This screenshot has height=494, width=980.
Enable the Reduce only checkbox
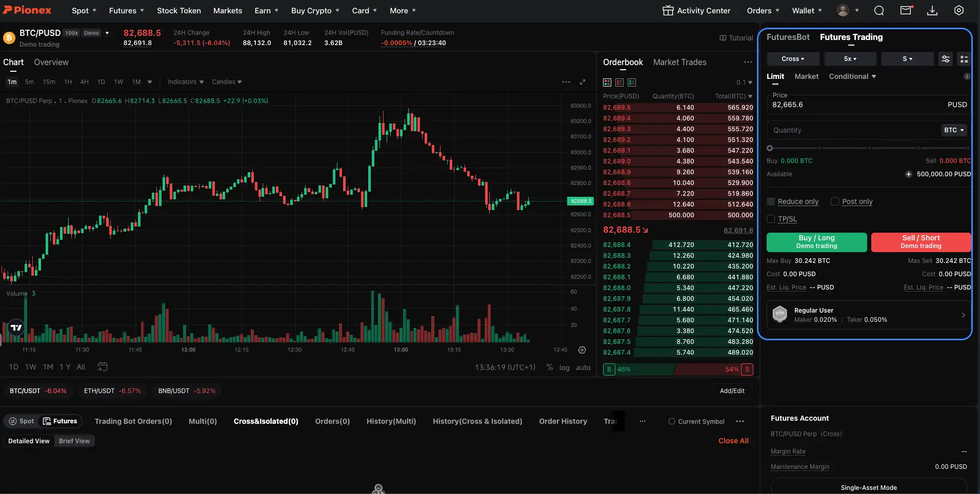[x=771, y=201]
